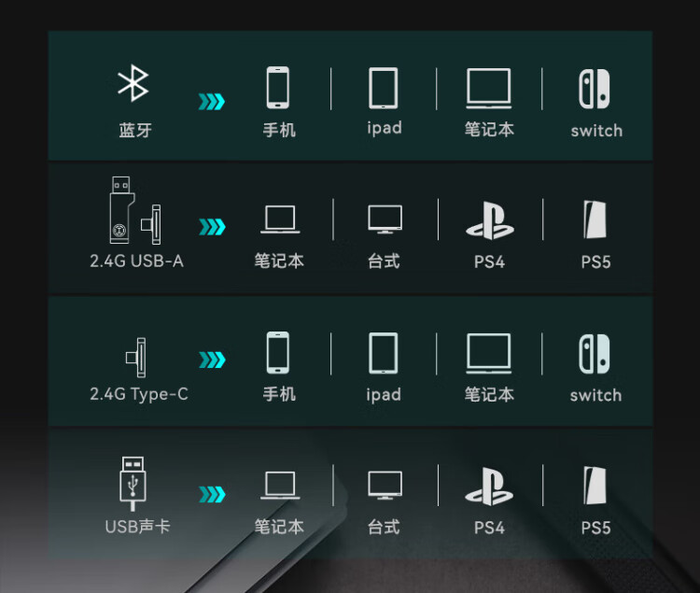
Task: Click the cyan arrows next to 蓝牙
Action: [x=212, y=102]
